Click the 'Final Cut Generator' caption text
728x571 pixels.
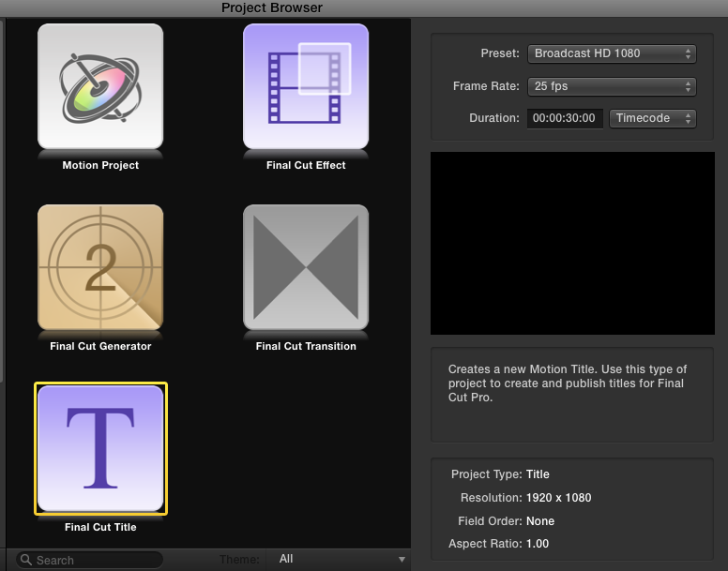(x=100, y=346)
